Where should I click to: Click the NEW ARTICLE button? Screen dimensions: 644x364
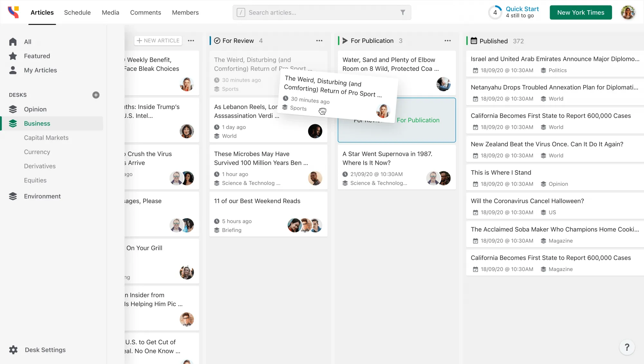[x=158, y=41]
